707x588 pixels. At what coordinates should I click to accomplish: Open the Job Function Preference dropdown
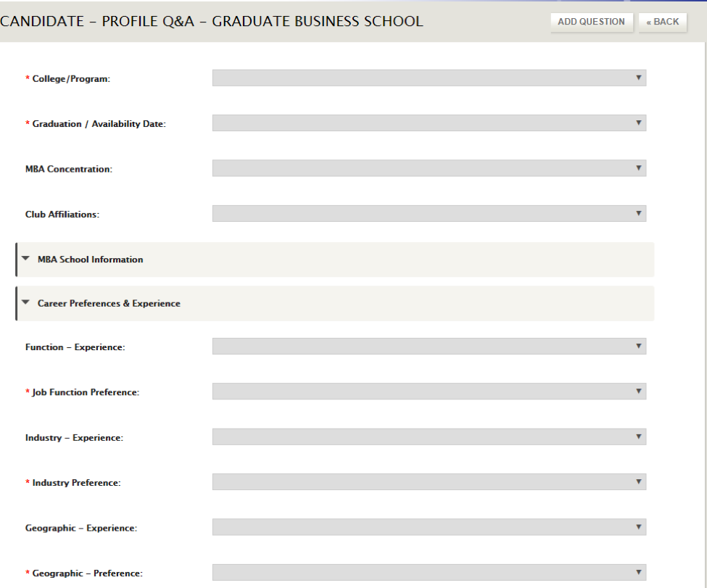click(x=429, y=392)
